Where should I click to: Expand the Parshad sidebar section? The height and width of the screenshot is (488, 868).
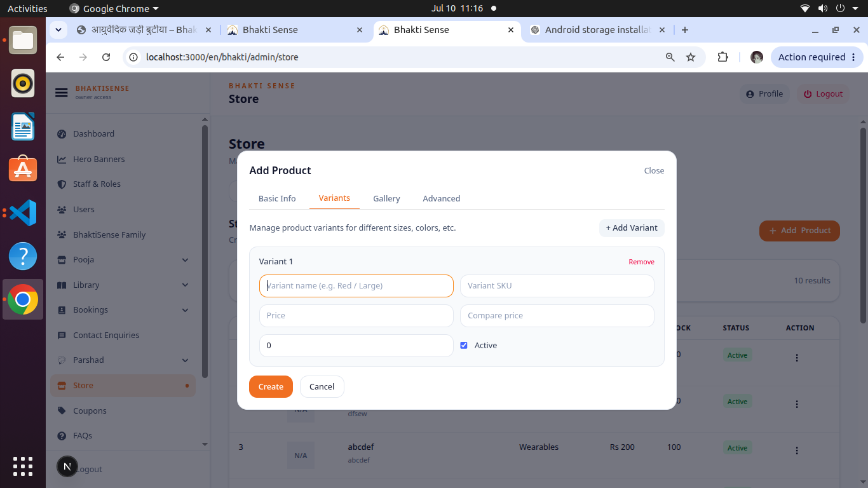tap(185, 360)
